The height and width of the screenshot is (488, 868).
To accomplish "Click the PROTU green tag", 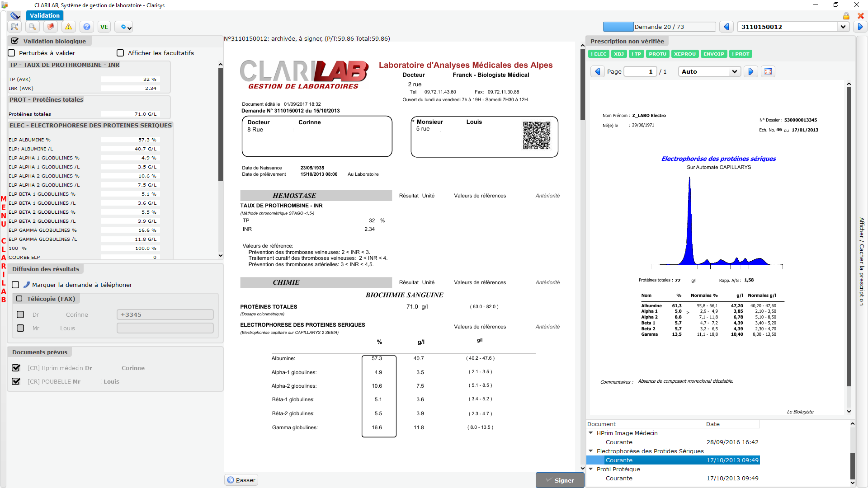I will (x=658, y=54).
